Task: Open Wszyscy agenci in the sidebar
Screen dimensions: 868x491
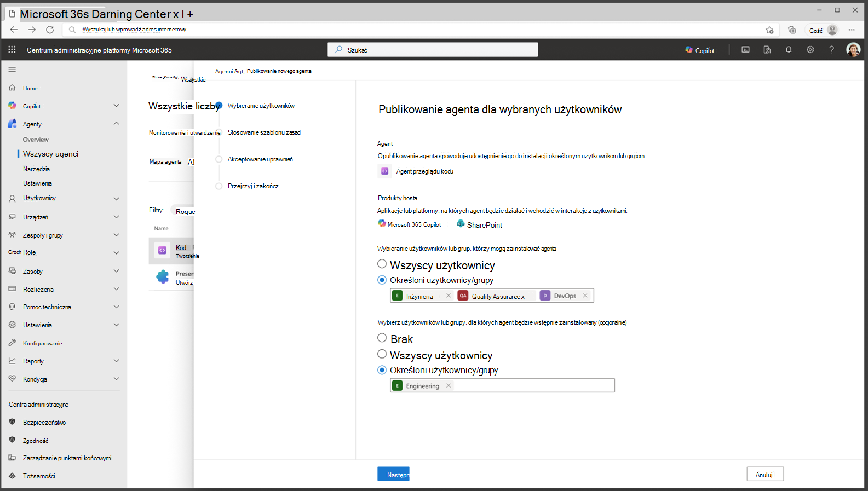Action: tap(50, 154)
